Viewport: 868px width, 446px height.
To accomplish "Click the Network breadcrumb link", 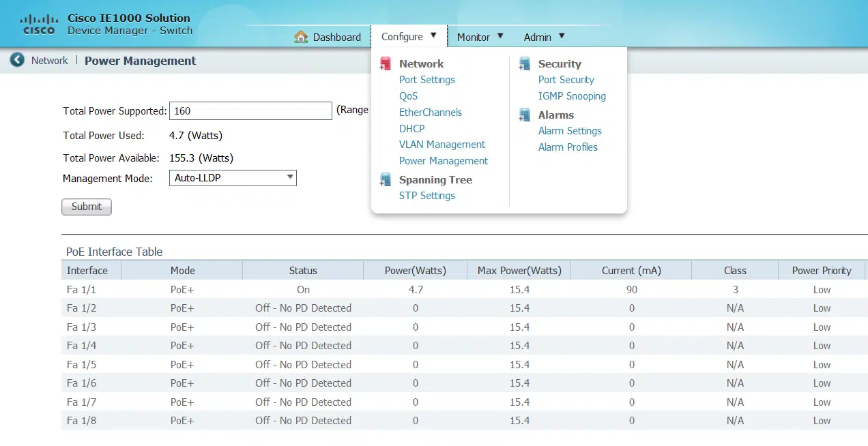I will click(x=50, y=61).
